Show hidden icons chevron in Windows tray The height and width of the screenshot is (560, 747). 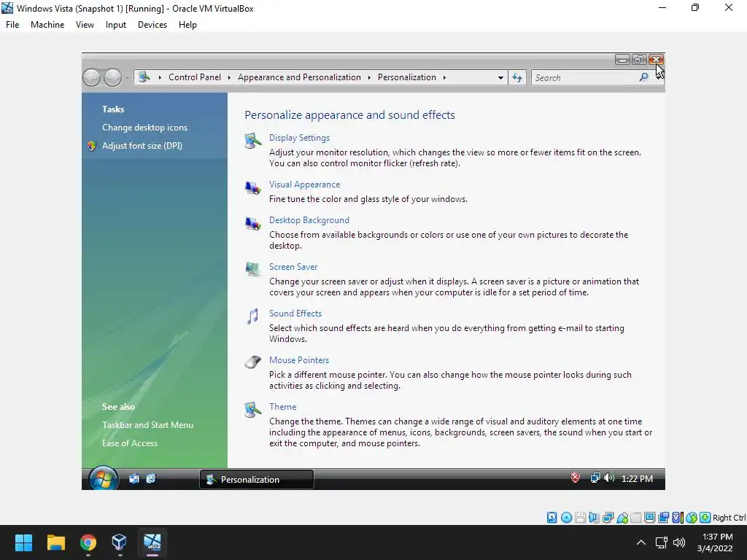[x=641, y=542]
